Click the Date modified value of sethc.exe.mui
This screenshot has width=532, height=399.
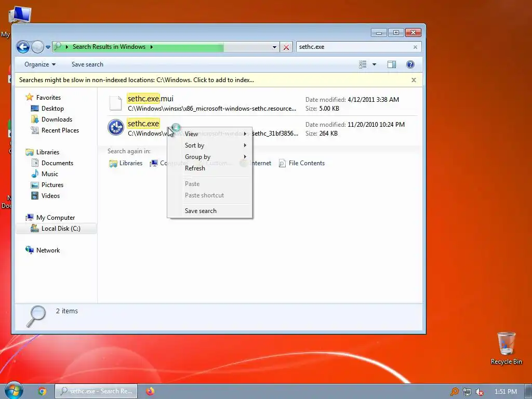pos(373,100)
